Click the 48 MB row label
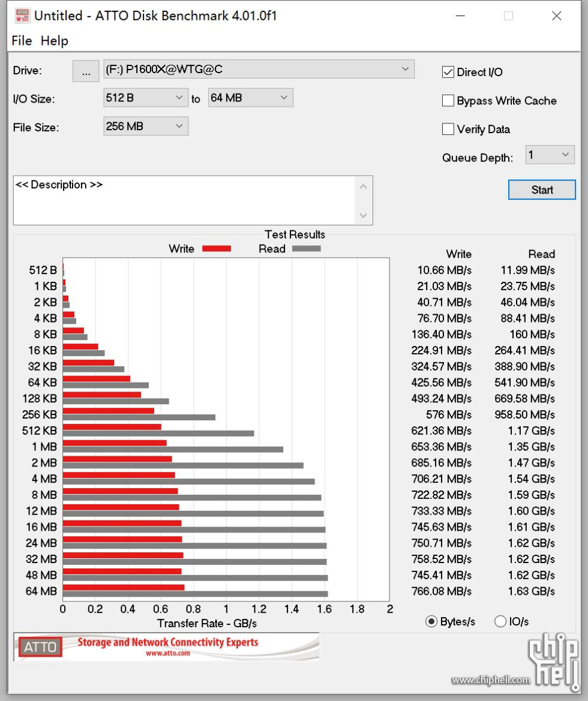 click(41, 575)
